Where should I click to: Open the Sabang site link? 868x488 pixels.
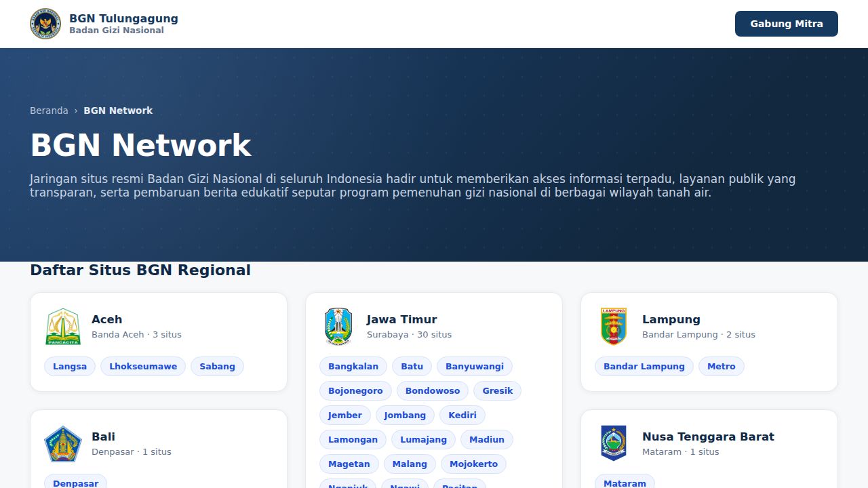tap(217, 367)
